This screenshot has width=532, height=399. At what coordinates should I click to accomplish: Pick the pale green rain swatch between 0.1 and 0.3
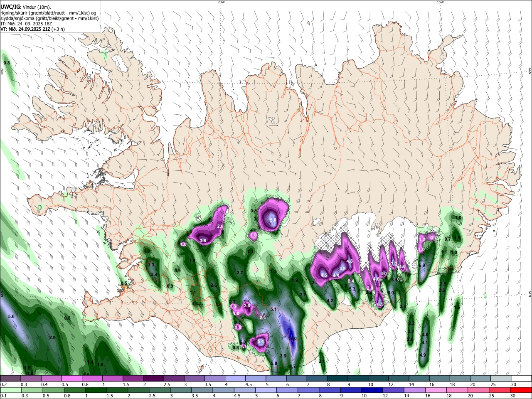pos(11,390)
